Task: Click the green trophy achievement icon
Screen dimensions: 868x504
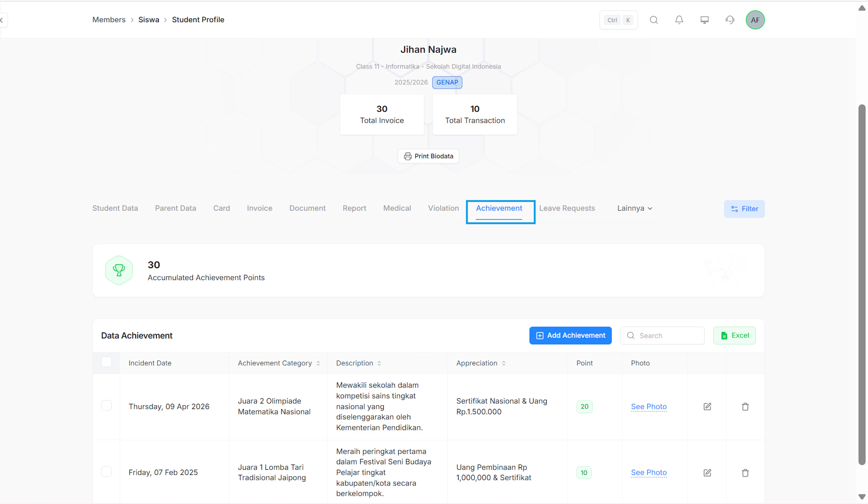Action: pos(119,270)
